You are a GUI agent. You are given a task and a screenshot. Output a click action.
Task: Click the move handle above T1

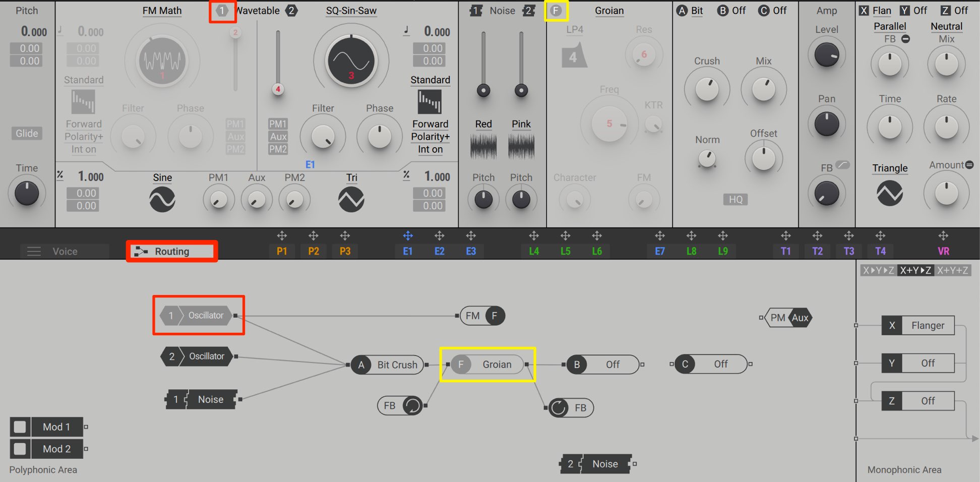point(785,235)
